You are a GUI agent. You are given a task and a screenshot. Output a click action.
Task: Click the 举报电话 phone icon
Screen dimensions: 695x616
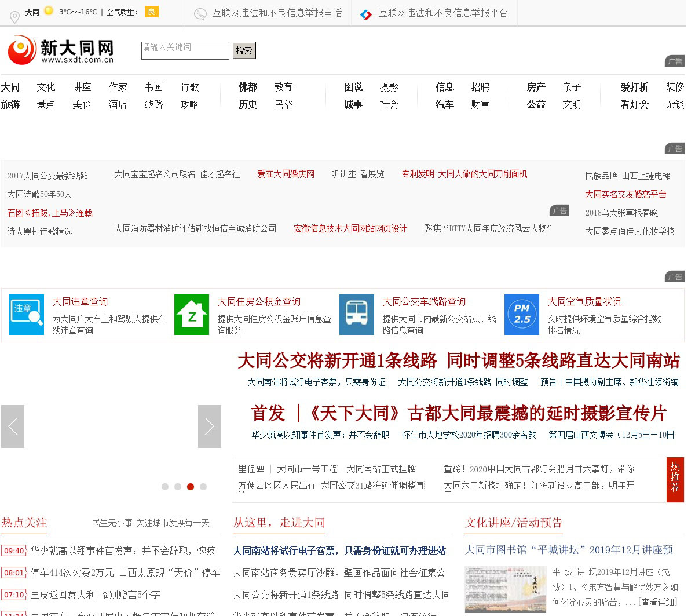tap(200, 14)
